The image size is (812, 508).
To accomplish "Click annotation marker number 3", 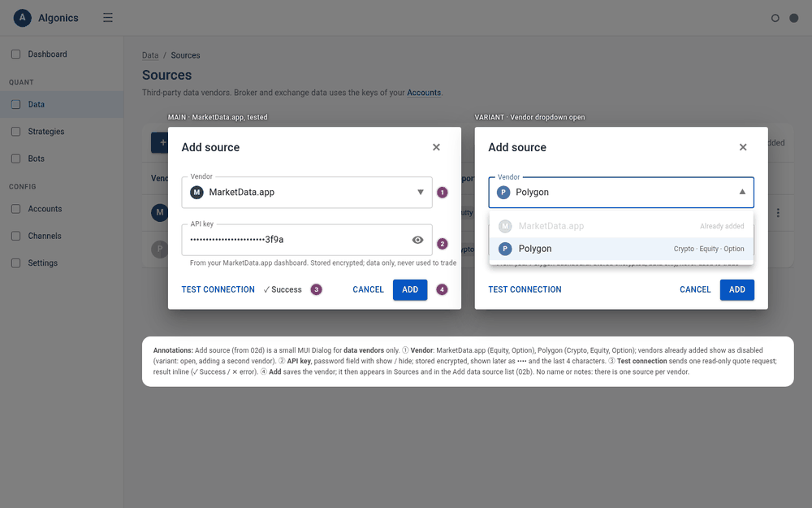I will pyautogui.click(x=316, y=289).
